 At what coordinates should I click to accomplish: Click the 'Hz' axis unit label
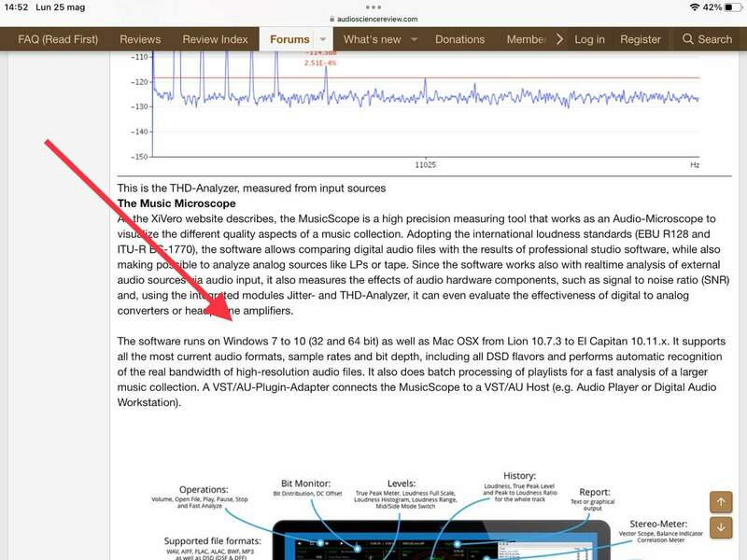695,165
